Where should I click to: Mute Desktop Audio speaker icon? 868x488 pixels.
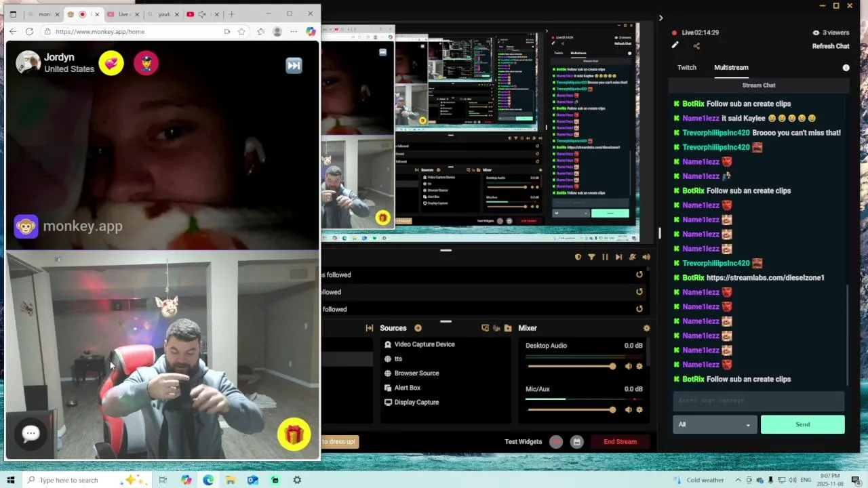(x=628, y=366)
